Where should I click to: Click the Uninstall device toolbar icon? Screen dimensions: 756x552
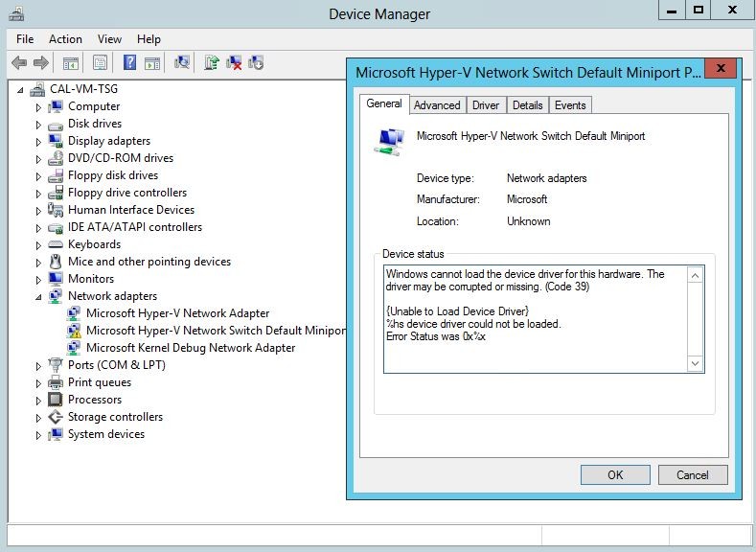click(x=234, y=63)
